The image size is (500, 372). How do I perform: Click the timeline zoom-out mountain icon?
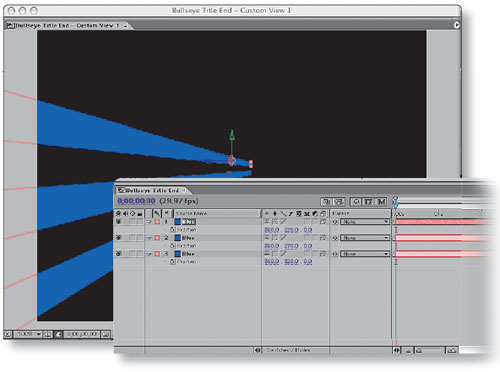click(408, 350)
